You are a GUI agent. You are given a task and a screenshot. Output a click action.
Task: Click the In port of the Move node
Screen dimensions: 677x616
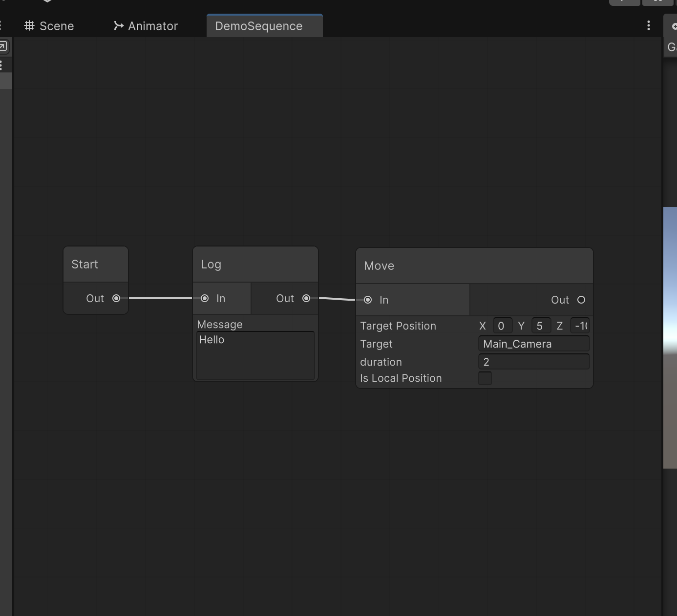(368, 300)
